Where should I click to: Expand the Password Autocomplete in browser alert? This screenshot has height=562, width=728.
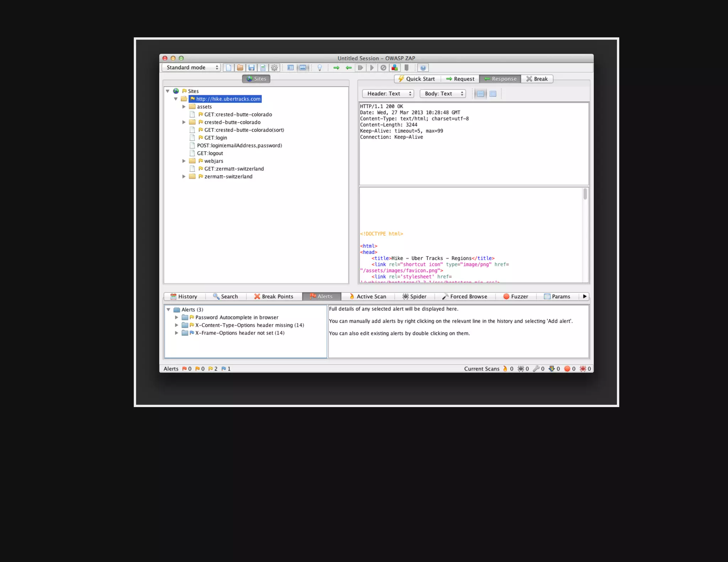176,317
